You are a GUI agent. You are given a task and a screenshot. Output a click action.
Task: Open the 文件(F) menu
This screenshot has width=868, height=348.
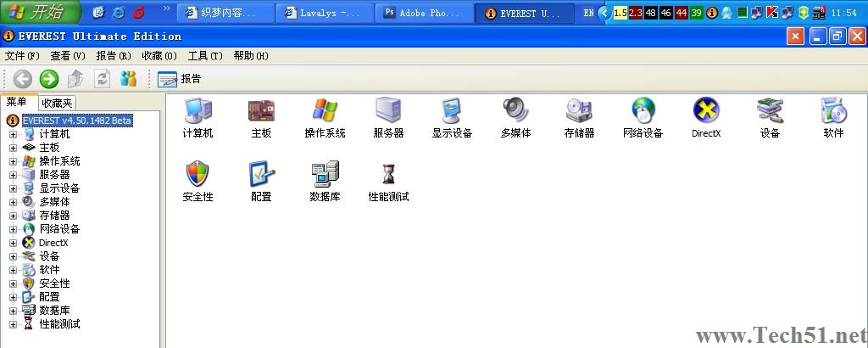(22, 55)
